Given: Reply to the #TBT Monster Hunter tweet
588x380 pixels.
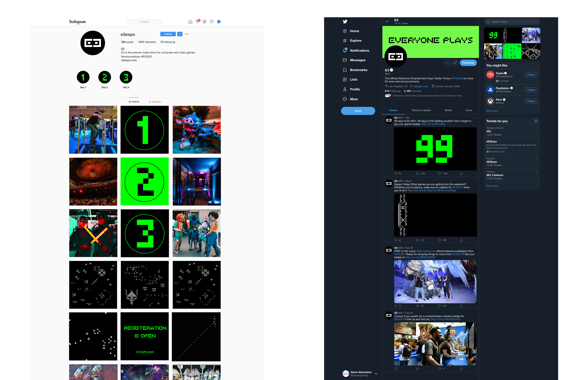Looking at the screenshot, I should (396, 306).
